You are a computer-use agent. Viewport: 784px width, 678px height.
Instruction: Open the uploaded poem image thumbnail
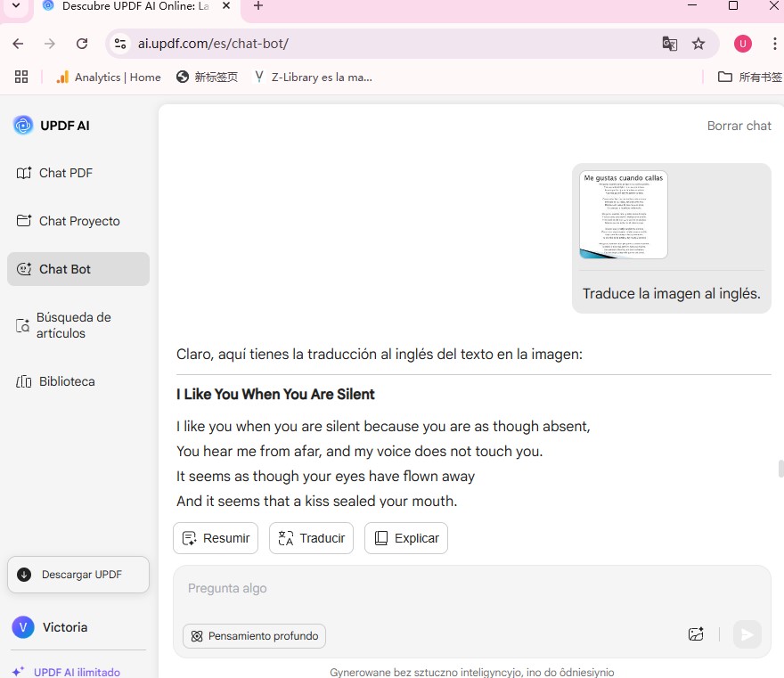[624, 215]
